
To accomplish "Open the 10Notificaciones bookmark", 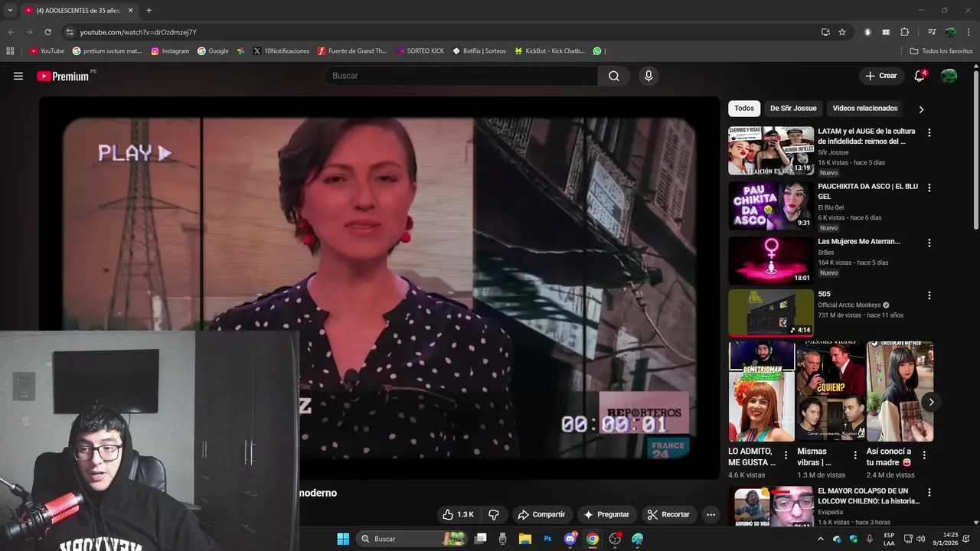I will pyautogui.click(x=281, y=51).
